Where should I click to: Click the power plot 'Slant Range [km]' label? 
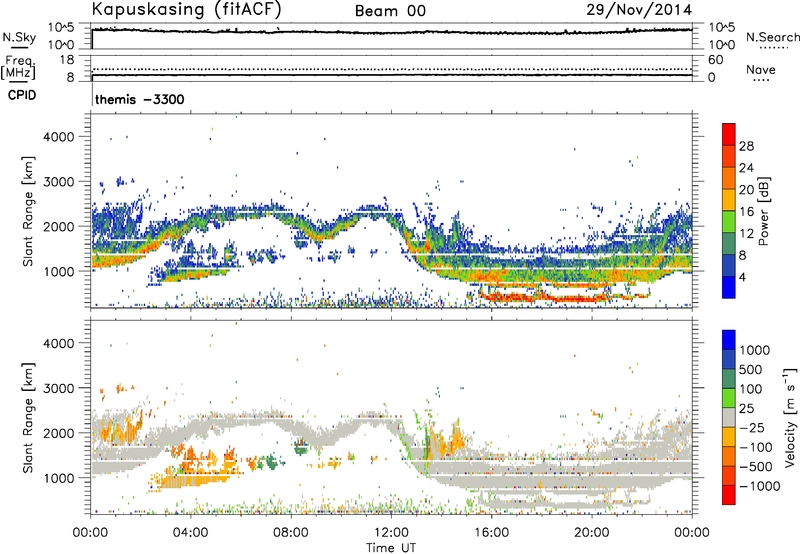coord(28,211)
